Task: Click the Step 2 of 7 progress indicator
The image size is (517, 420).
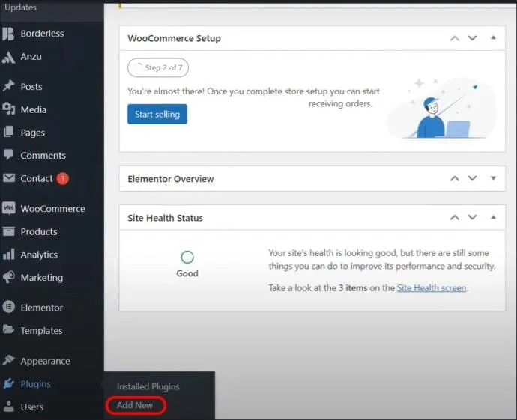Action: click(x=158, y=67)
